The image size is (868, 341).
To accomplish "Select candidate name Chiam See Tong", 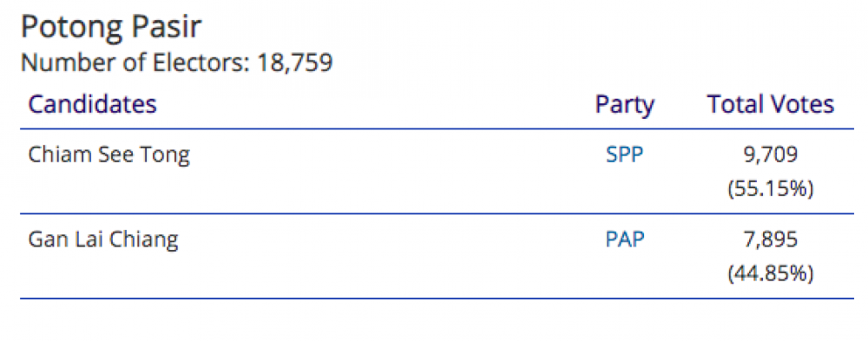I will click(x=108, y=156).
